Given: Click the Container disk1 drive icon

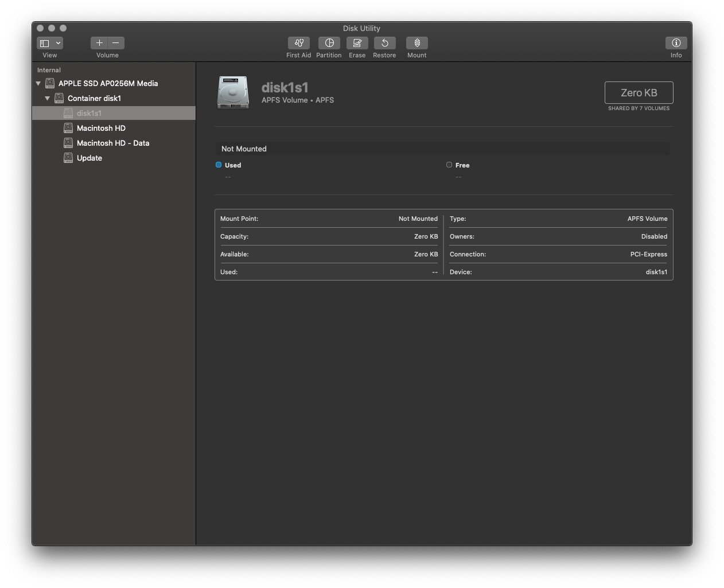Looking at the screenshot, I should pos(59,98).
